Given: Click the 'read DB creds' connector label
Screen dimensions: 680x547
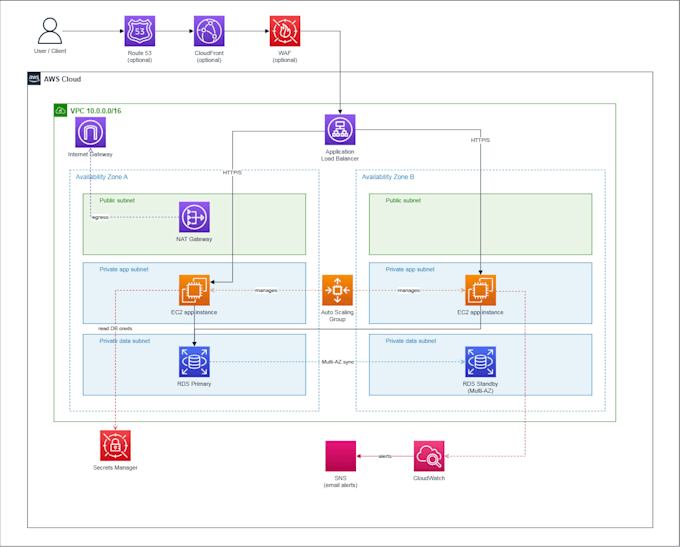Looking at the screenshot, I should click(115, 328).
